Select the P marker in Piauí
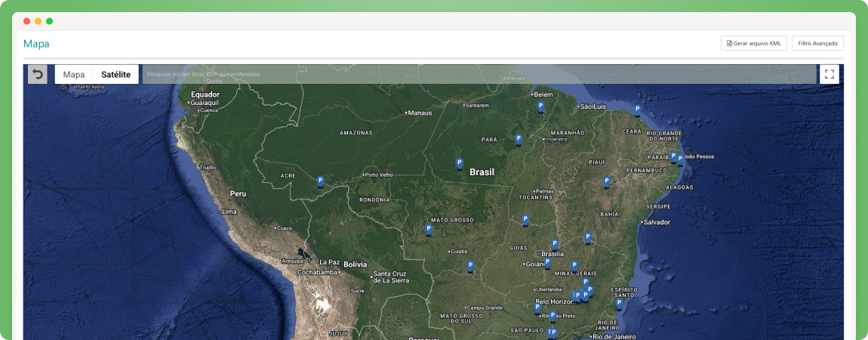The height and width of the screenshot is (340, 868). [607, 181]
